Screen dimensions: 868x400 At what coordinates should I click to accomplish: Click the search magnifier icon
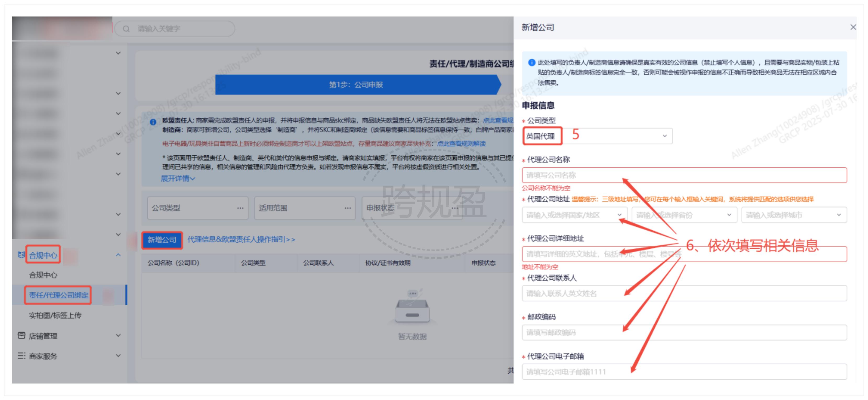pos(126,29)
